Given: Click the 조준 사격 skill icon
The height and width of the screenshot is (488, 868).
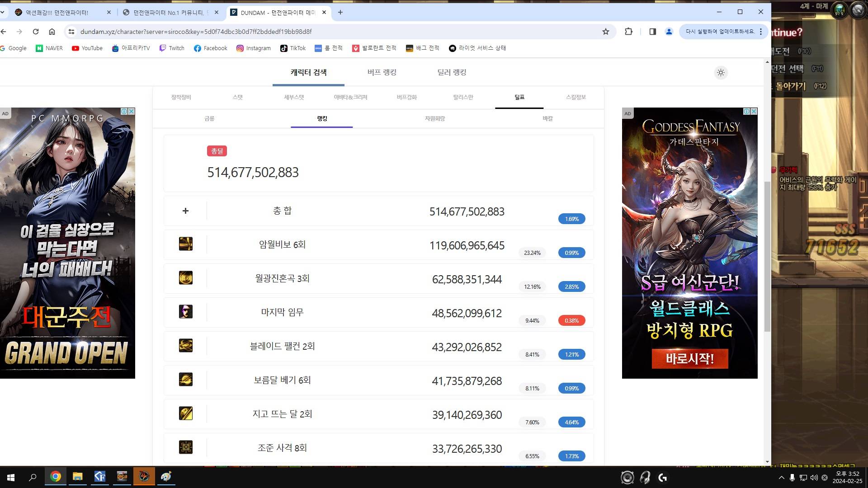Looking at the screenshot, I should (x=186, y=447).
